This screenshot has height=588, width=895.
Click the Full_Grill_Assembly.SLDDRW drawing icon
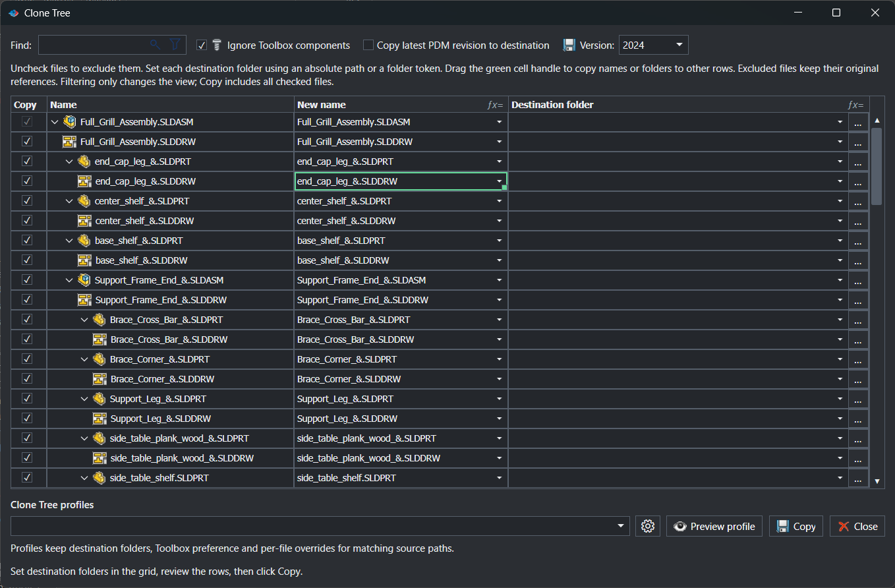tap(69, 142)
